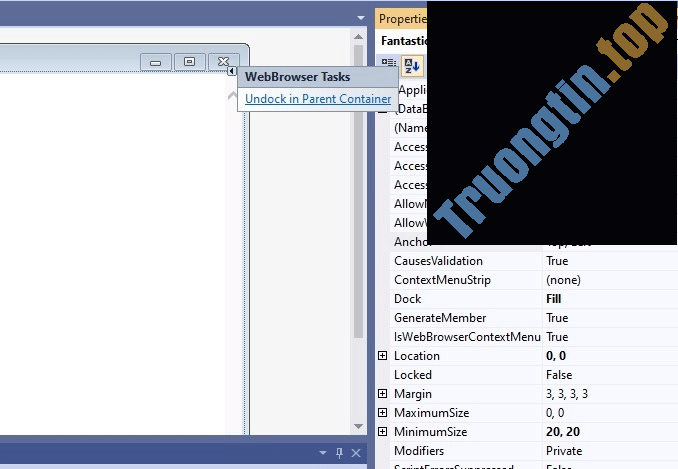Open the bottom panel window position dropdown

[323, 453]
